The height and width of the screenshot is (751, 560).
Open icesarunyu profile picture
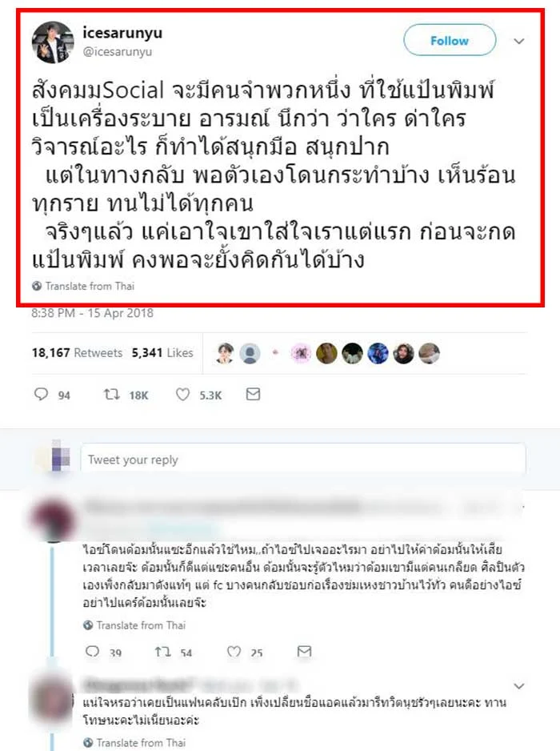point(53,42)
